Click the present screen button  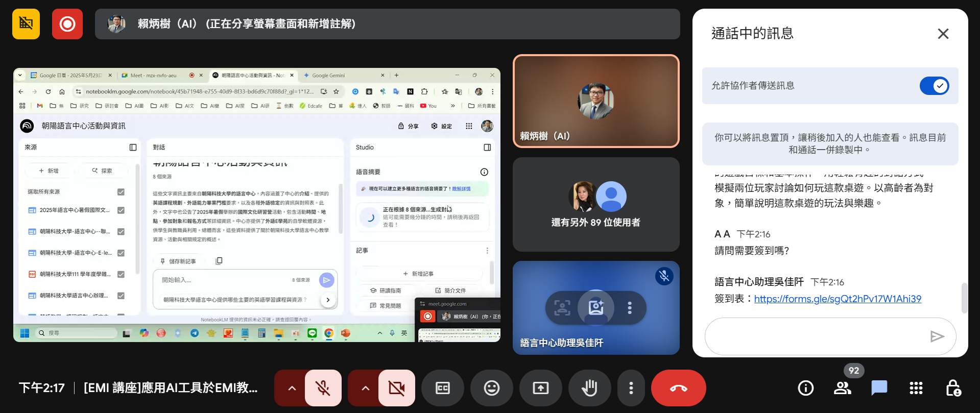[540, 388]
